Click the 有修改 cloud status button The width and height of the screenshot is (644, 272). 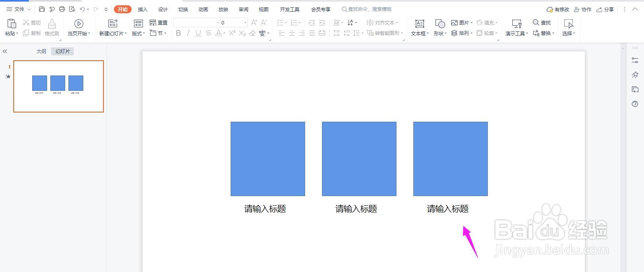point(558,9)
